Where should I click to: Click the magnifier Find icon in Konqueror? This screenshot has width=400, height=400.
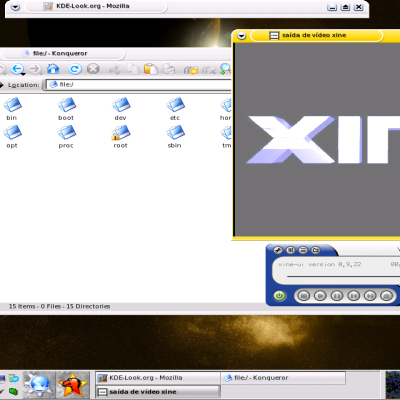[x=226, y=69]
